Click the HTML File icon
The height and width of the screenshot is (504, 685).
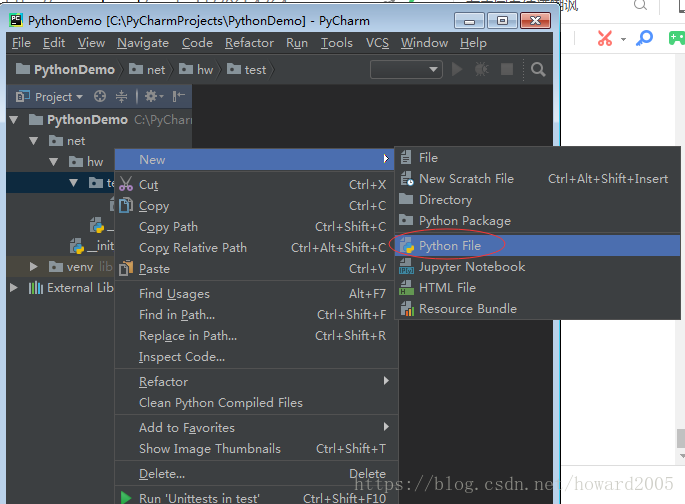tap(407, 287)
